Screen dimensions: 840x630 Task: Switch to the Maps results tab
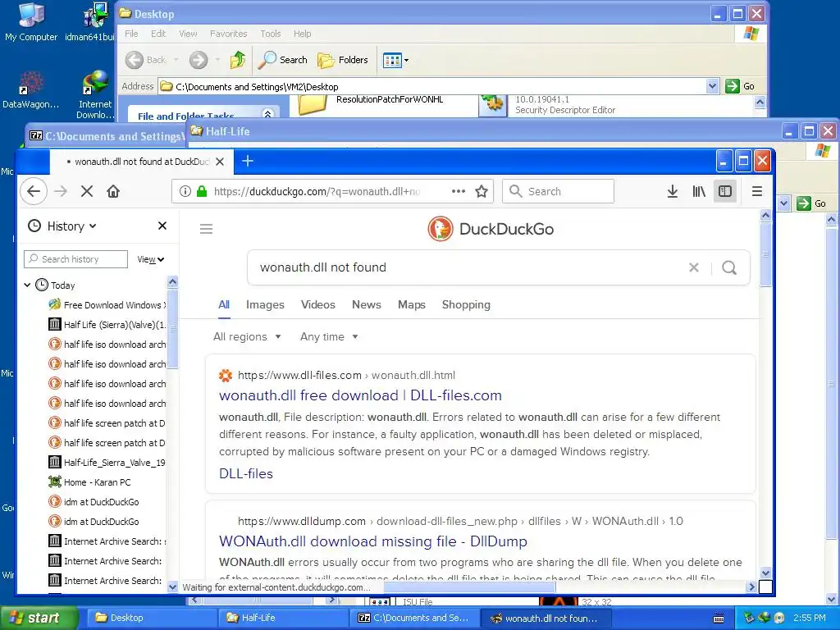tap(412, 304)
